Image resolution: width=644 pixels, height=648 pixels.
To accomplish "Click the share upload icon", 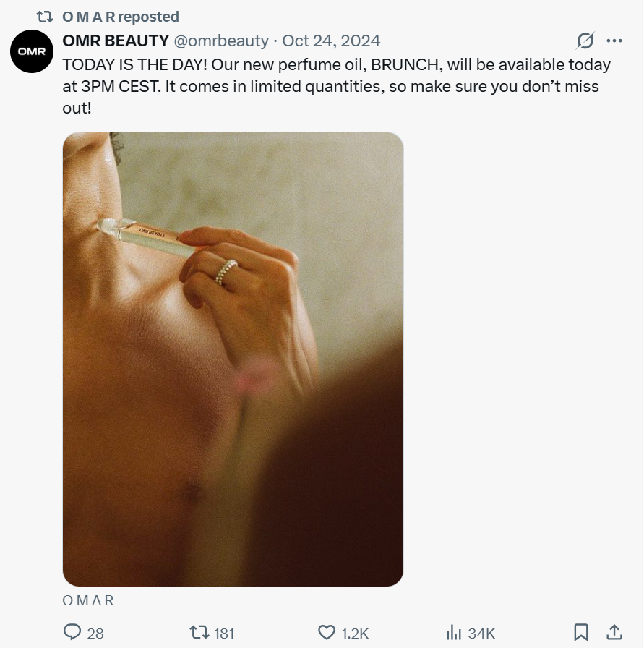I will (614, 633).
